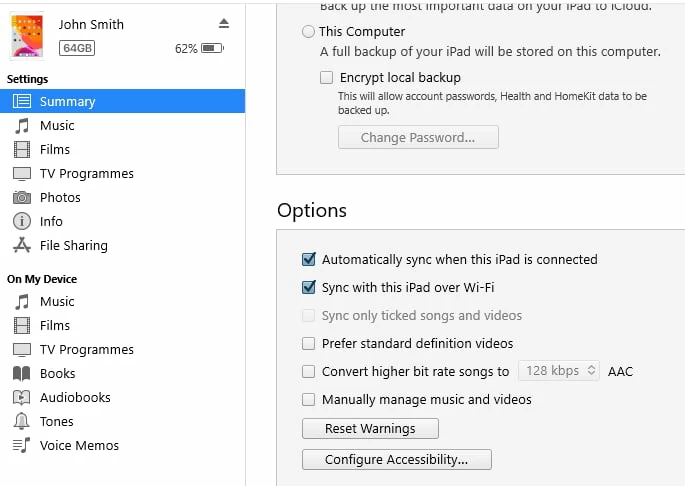Click the Info circle icon
This screenshot has height=486, width=685.
tap(22, 222)
